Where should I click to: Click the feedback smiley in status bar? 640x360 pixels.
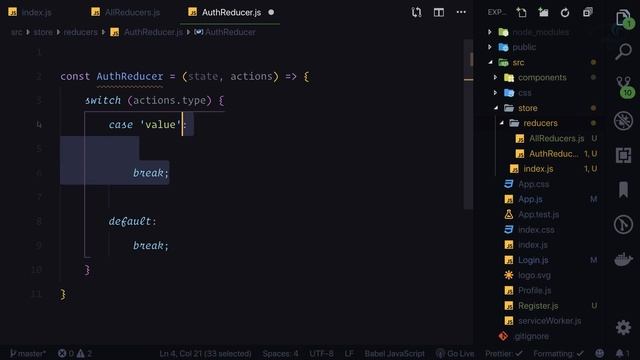pyautogui.click(x=599, y=353)
